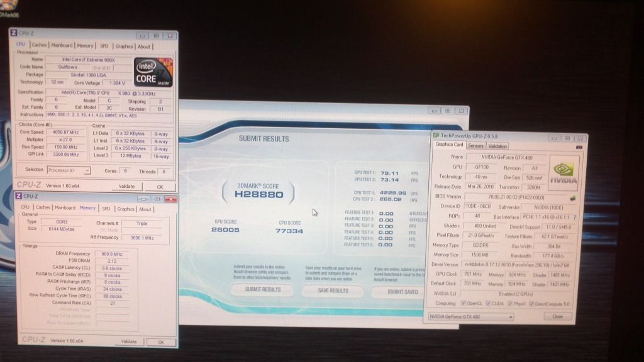Click the Intel Core i7 logo in CPU-Z
The width and height of the screenshot is (644, 362).
[x=153, y=72]
